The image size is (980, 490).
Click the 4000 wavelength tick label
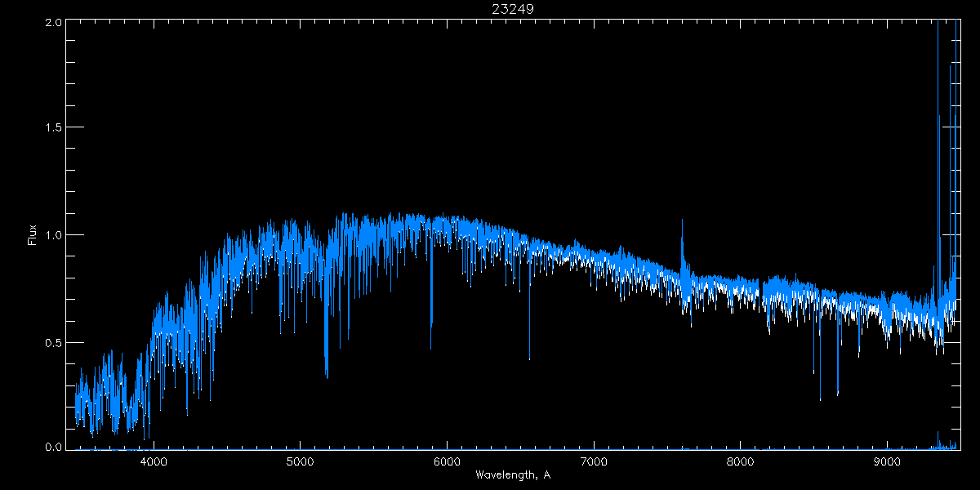click(x=154, y=461)
